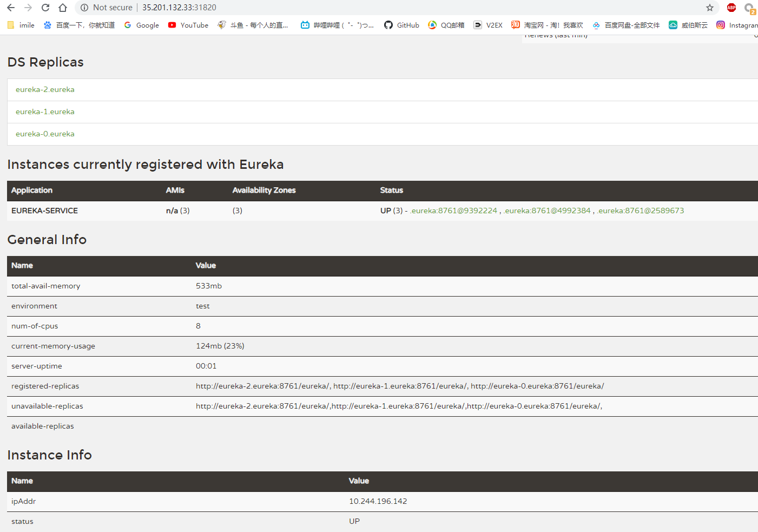Select the unavailable-replicas row name
This screenshot has width=758, height=532.
[x=47, y=406]
